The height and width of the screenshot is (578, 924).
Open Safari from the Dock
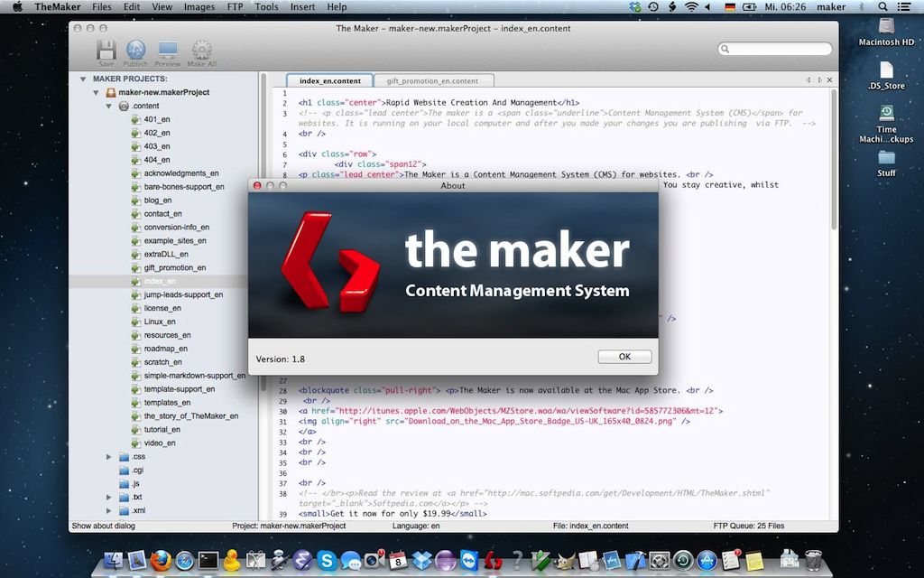[184, 560]
